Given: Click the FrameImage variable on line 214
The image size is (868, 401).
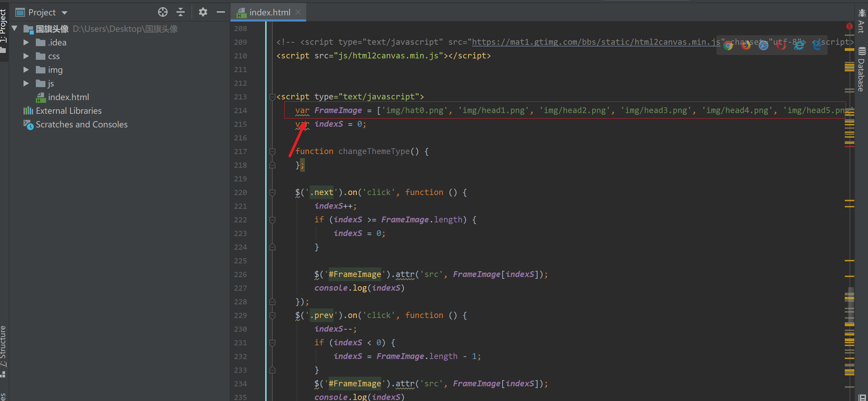Looking at the screenshot, I should [338, 110].
